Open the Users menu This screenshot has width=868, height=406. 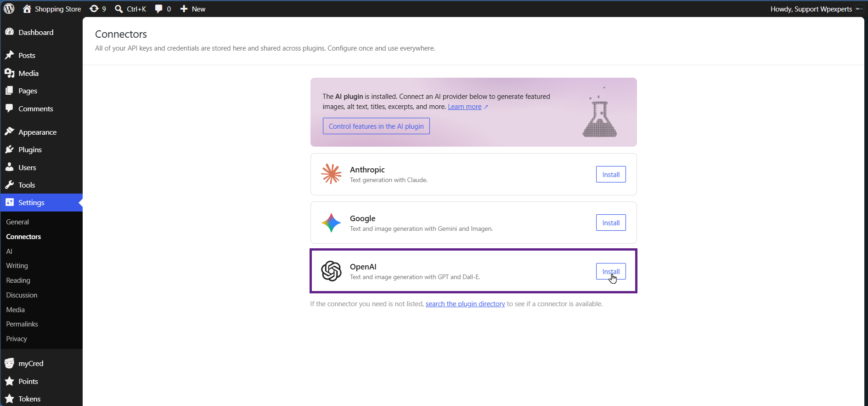point(41,167)
